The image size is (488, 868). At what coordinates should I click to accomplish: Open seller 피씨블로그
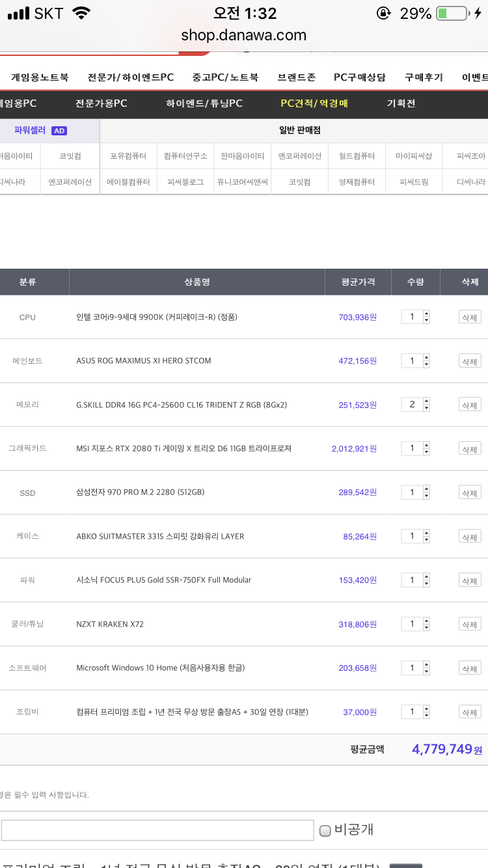185,182
